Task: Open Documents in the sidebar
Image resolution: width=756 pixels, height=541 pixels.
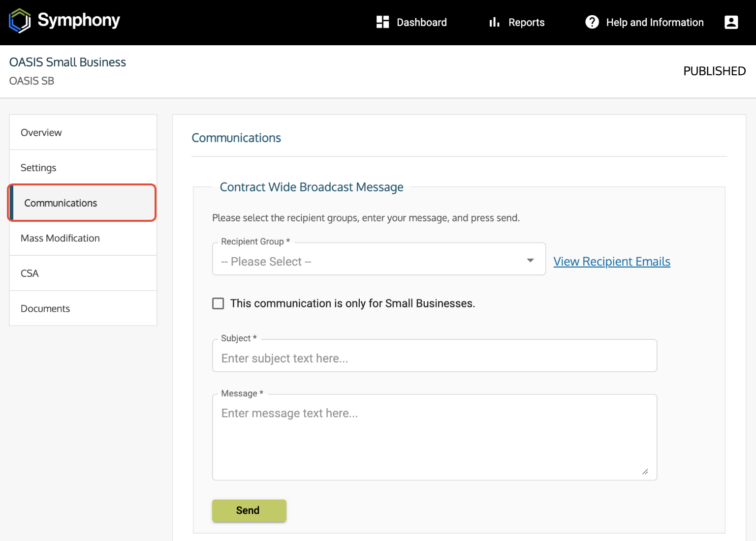Action: [83, 308]
